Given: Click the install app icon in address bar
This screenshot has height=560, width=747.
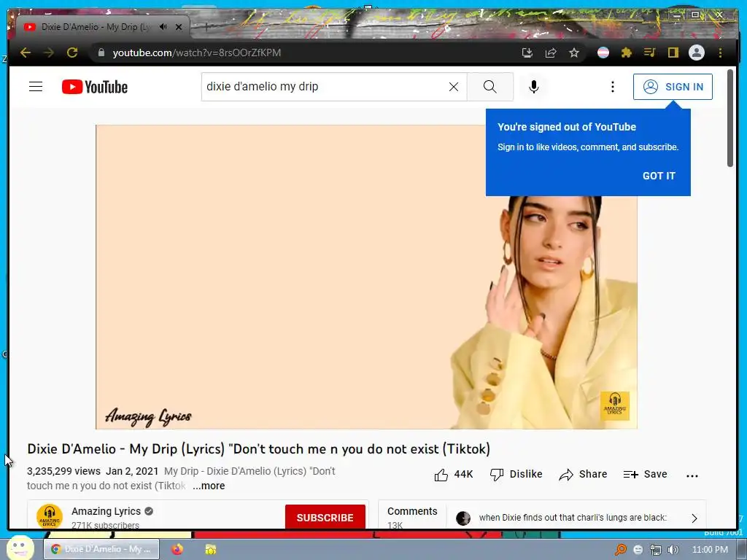Looking at the screenshot, I should point(527,52).
